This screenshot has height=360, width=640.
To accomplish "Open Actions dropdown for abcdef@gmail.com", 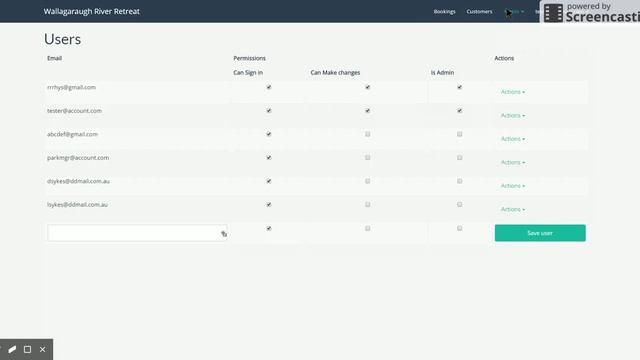I will (x=513, y=139).
